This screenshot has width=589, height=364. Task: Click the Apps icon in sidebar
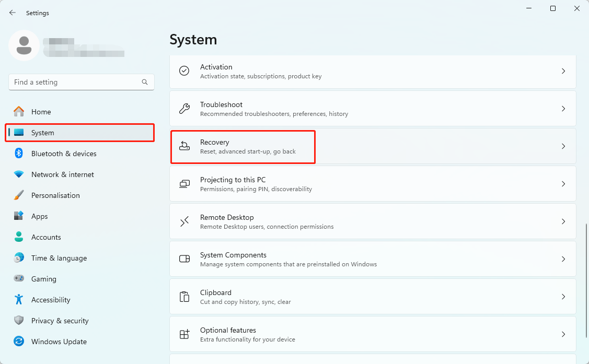19,216
